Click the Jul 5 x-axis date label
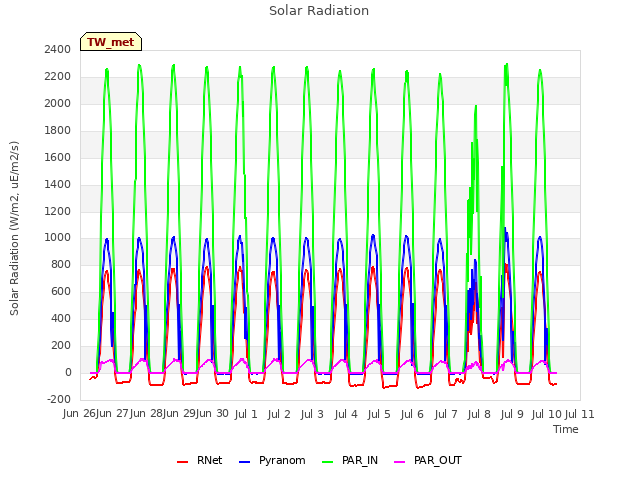The image size is (640, 480). pos(379,414)
